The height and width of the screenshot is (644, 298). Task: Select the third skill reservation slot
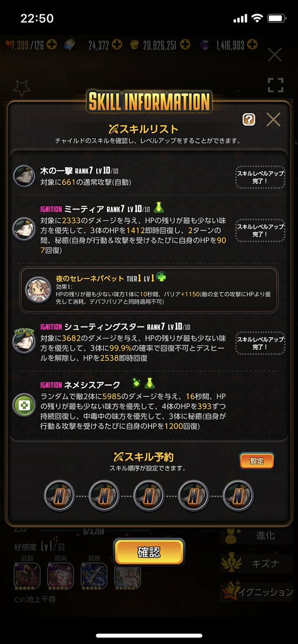(x=148, y=495)
